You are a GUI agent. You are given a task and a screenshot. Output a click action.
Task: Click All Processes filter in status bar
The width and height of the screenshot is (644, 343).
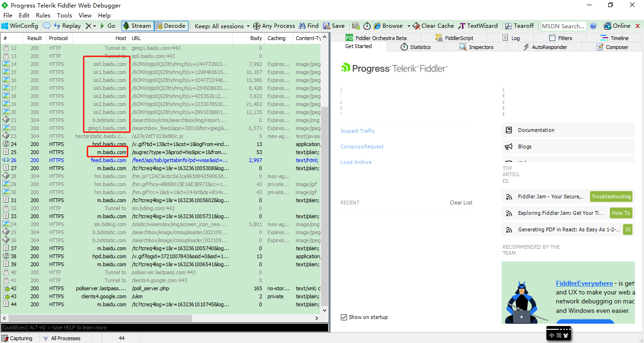pyautogui.click(x=62, y=338)
